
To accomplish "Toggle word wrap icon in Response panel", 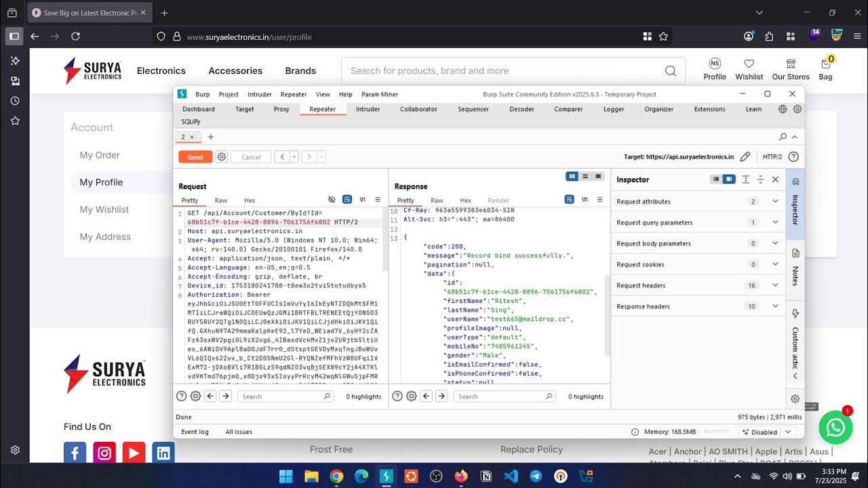I will point(570,200).
